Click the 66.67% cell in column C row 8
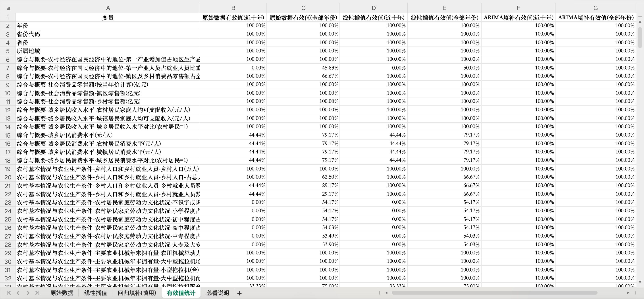The height and width of the screenshot is (299, 644). coord(303,76)
